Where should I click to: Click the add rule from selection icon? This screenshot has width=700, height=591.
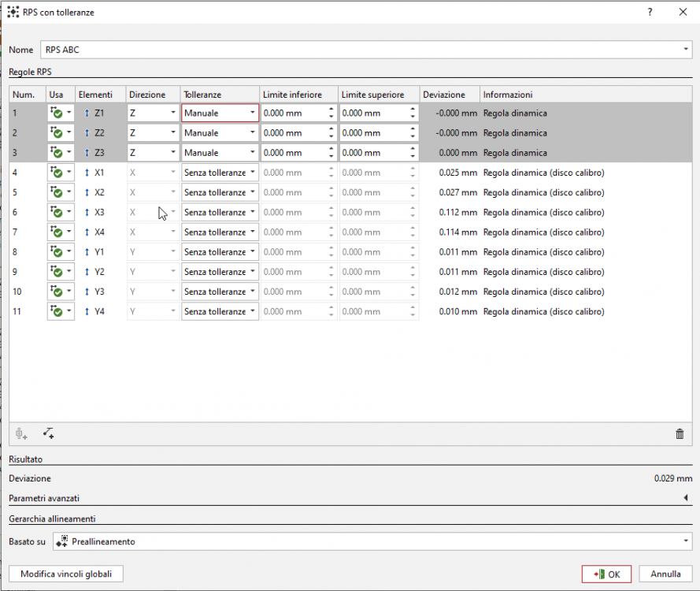(x=49, y=433)
